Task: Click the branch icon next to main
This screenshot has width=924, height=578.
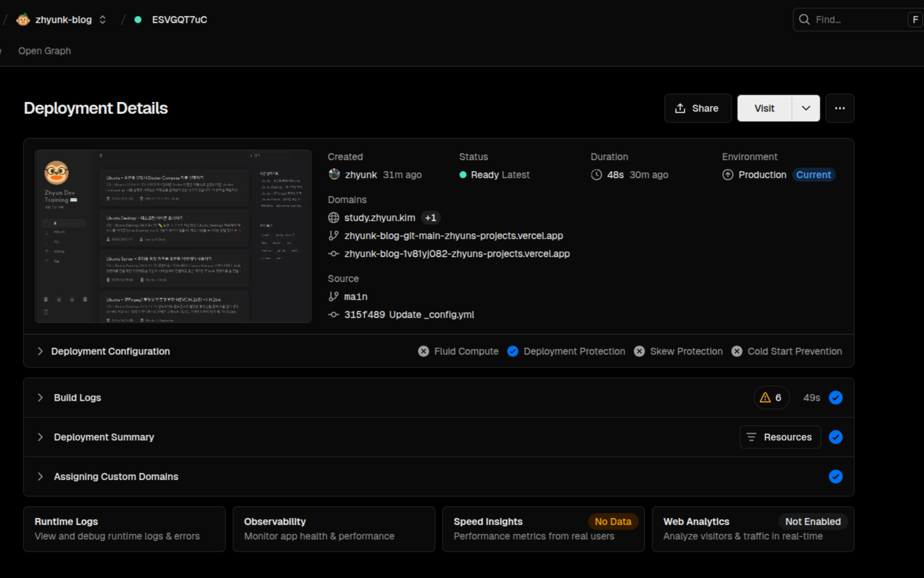Action: [333, 296]
